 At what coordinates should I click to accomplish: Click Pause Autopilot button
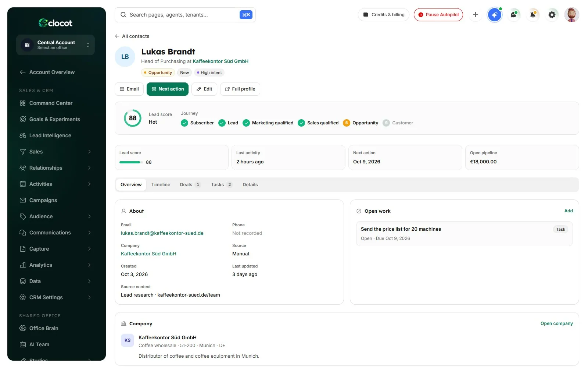[x=438, y=15]
